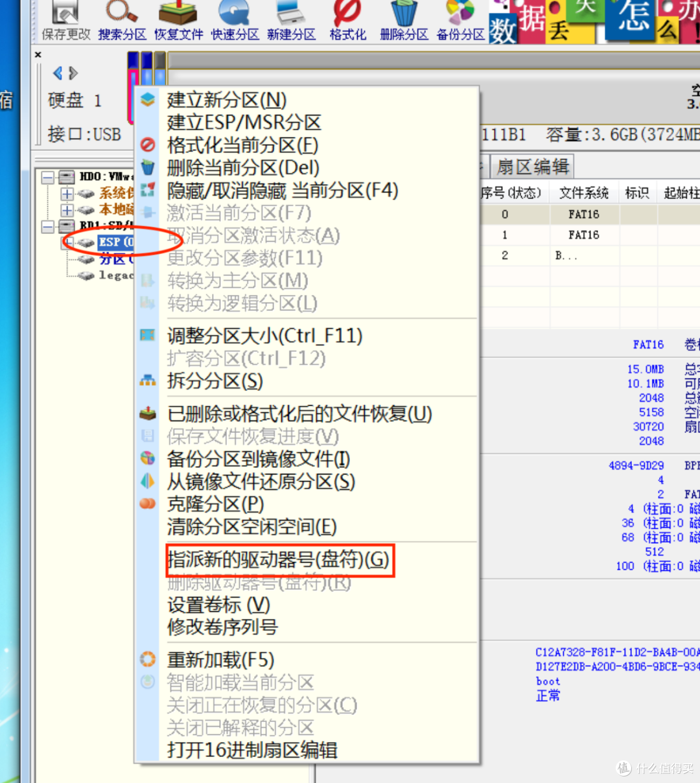
Task: Click the 新建分区 toolbar icon
Action: (291, 21)
